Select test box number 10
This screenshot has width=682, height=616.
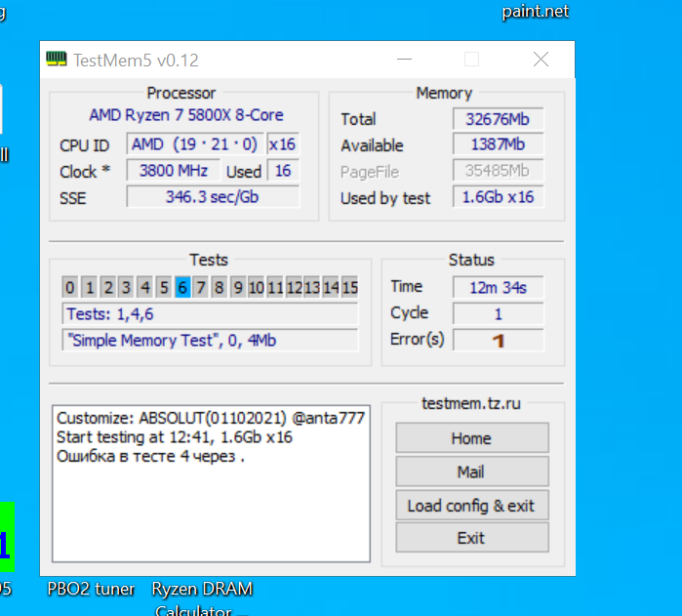[x=257, y=287]
